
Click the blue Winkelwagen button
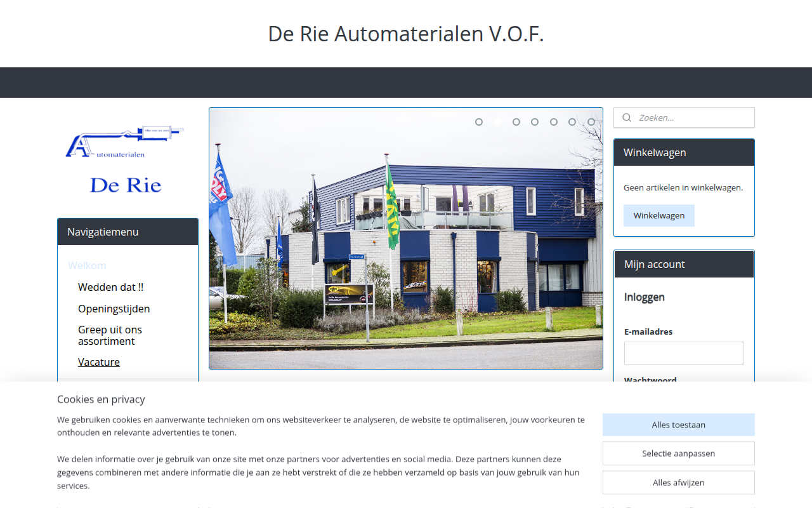pyautogui.click(x=659, y=215)
